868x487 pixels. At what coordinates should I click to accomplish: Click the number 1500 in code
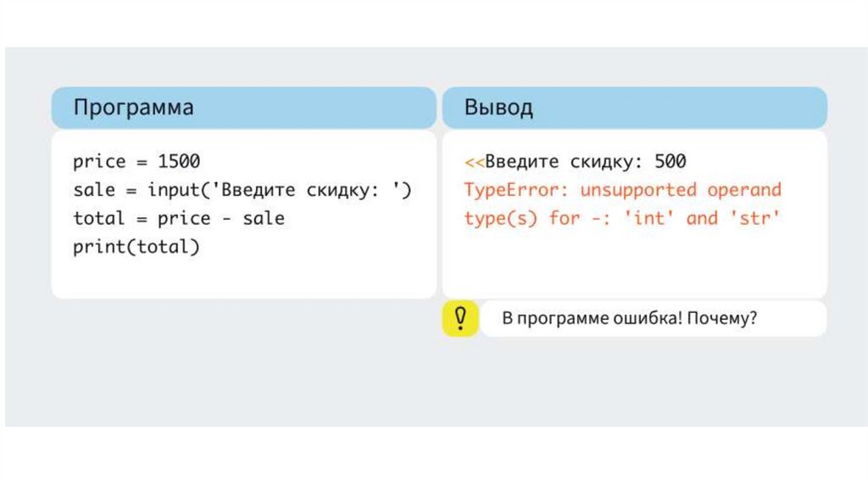coord(179,161)
